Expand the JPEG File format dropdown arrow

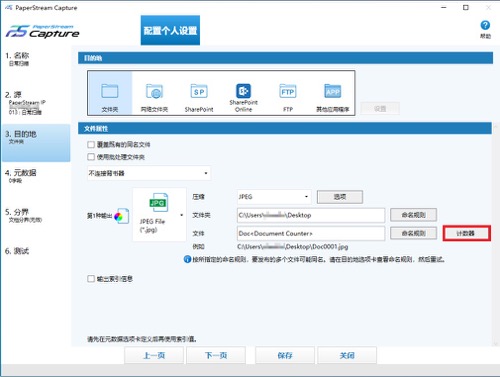tap(182, 215)
